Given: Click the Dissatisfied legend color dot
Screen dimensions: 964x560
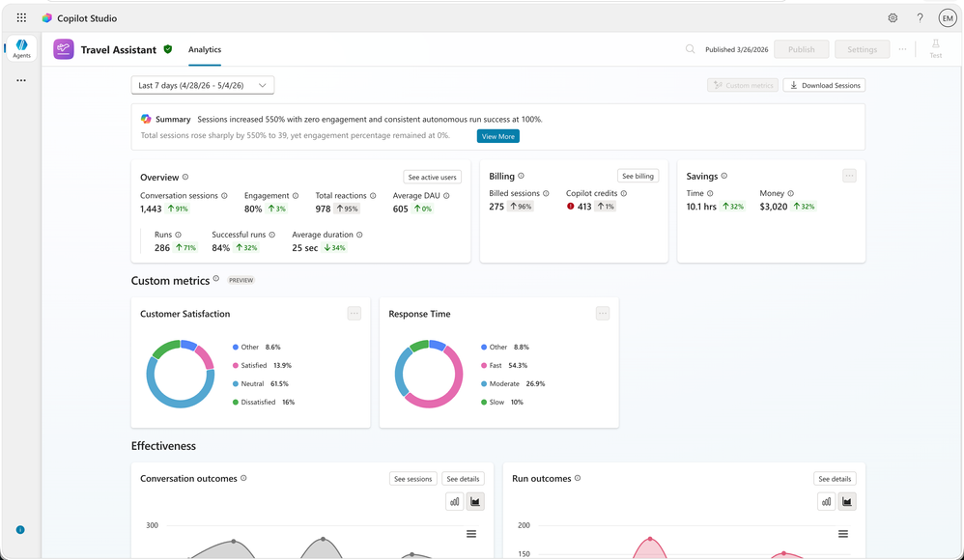Looking at the screenshot, I should coord(236,402).
